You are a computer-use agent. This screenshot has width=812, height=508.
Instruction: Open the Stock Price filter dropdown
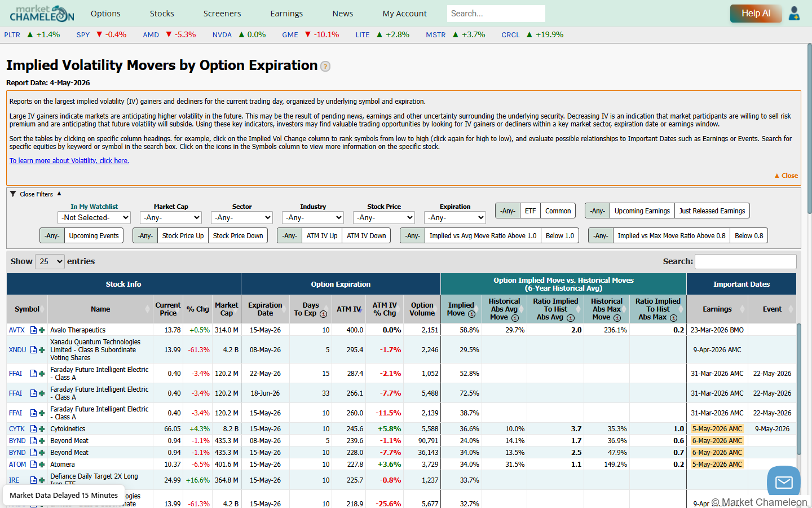tap(384, 217)
